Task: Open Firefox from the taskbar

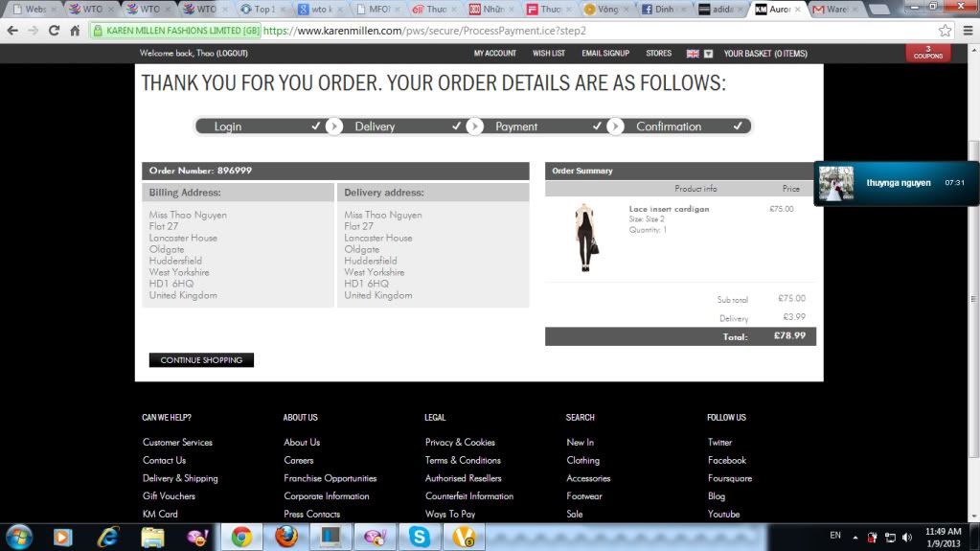Action: point(285,537)
